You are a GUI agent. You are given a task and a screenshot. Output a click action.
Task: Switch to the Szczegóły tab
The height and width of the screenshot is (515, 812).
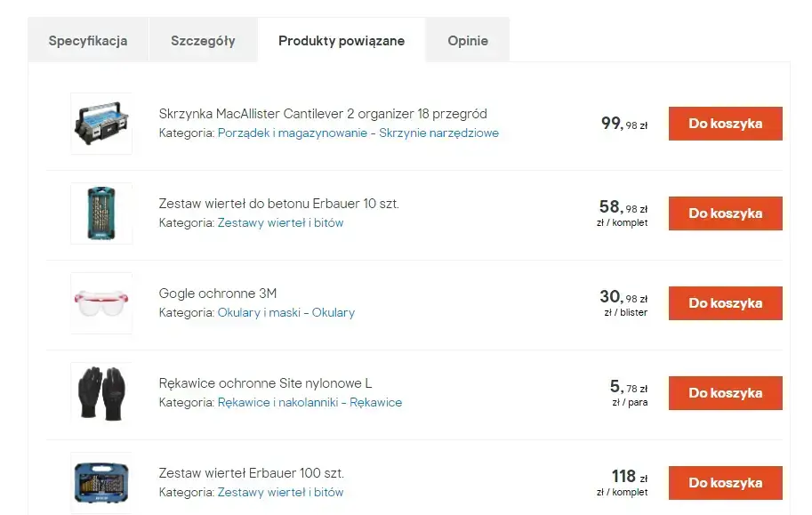click(x=203, y=41)
